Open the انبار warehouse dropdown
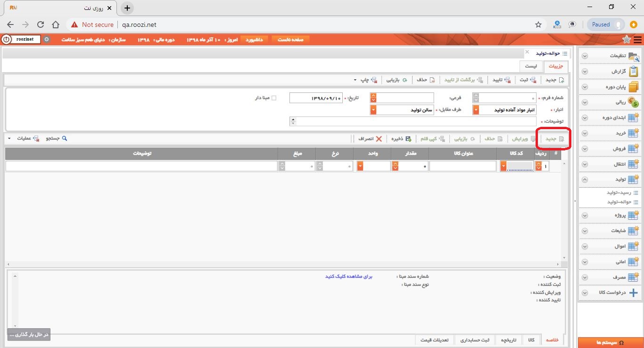Screen dimensions: 644x348 [x=476, y=109]
